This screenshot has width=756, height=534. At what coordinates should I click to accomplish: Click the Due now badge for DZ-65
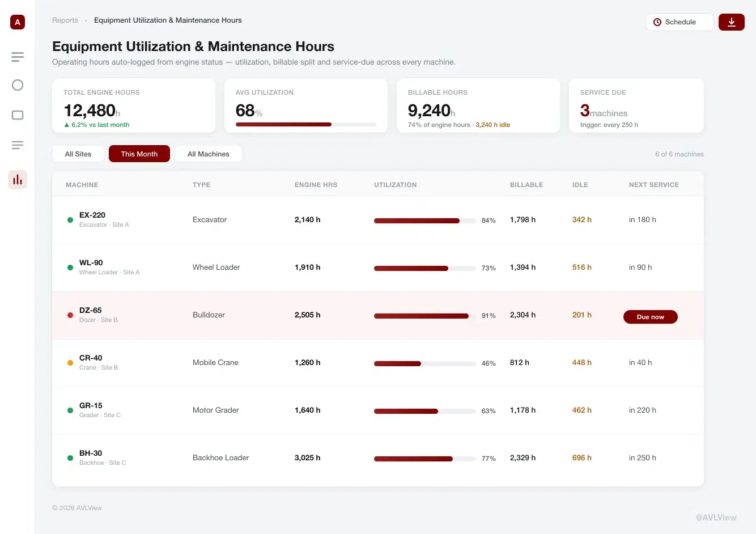[x=651, y=317]
